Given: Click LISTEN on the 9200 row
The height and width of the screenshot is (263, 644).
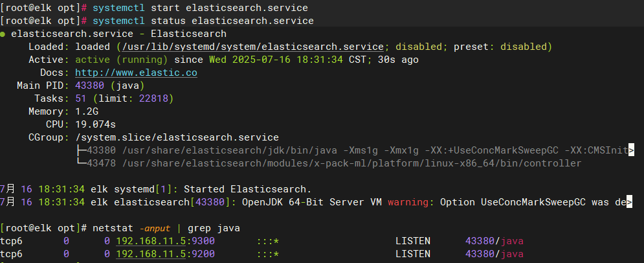Looking at the screenshot, I should pyautogui.click(x=413, y=255).
